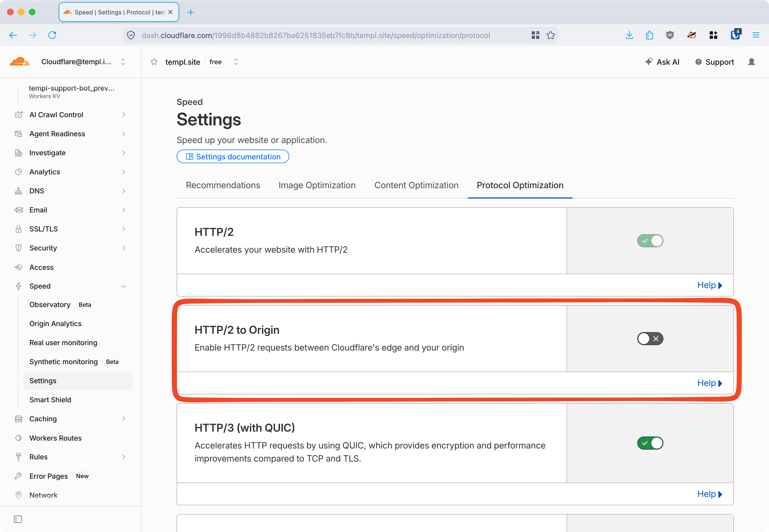Click the Email envelope icon

click(19, 210)
